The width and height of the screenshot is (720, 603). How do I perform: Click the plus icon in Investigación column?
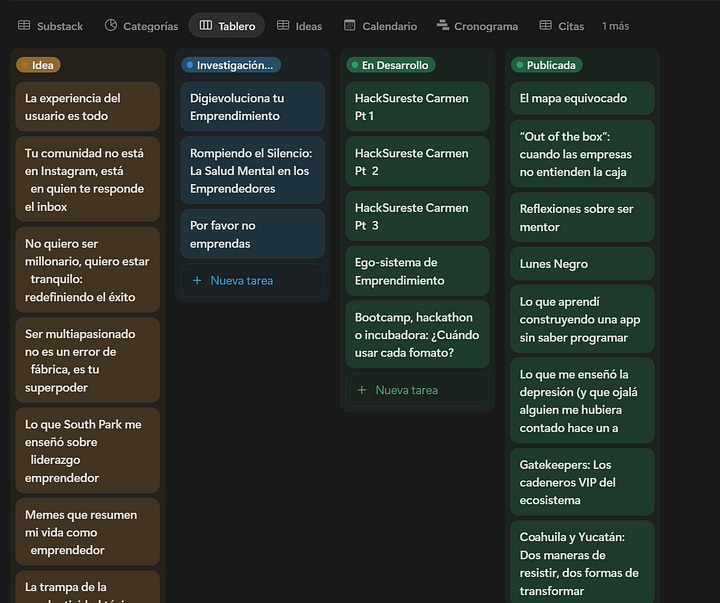point(197,280)
